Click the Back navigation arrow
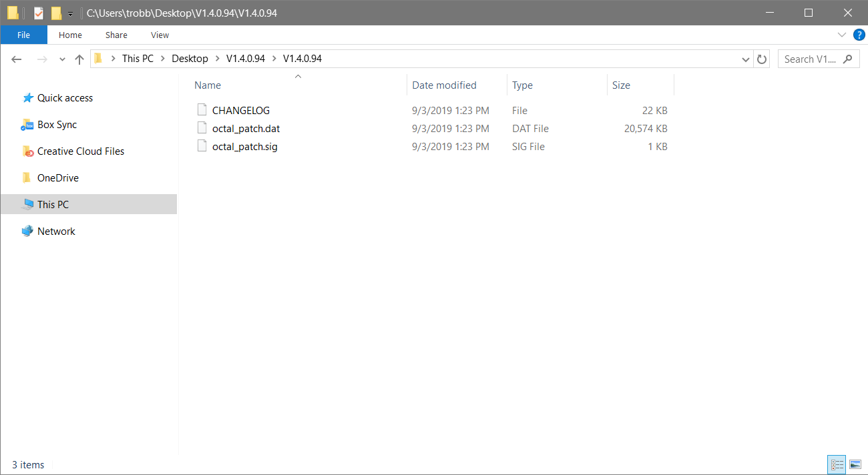The height and width of the screenshot is (475, 868). 17,59
